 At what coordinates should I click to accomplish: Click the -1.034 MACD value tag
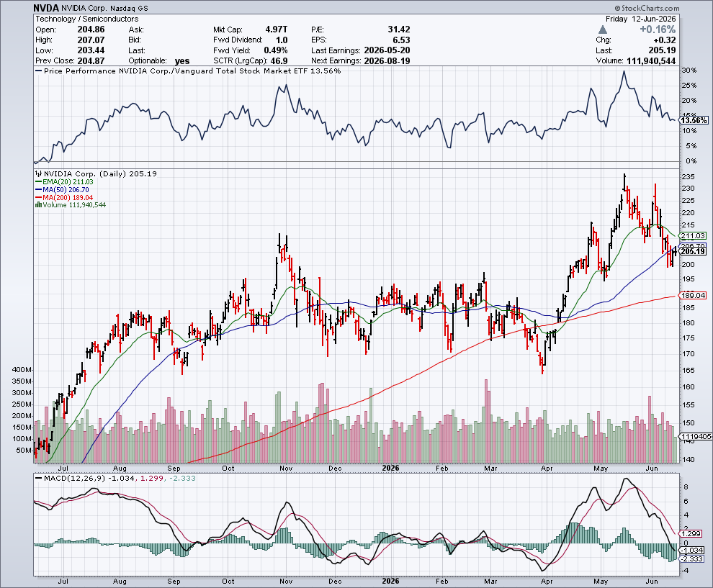(x=691, y=550)
